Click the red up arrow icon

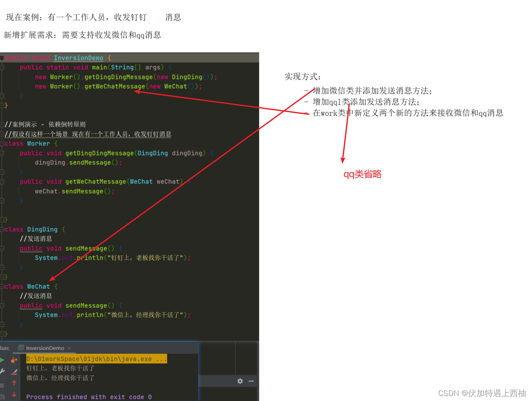(14, 383)
